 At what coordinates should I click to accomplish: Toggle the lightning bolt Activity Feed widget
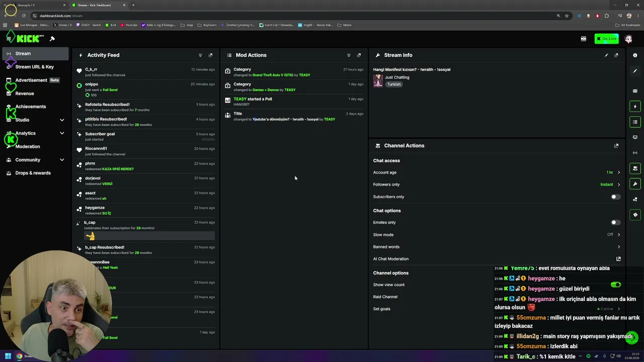pos(635,107)
